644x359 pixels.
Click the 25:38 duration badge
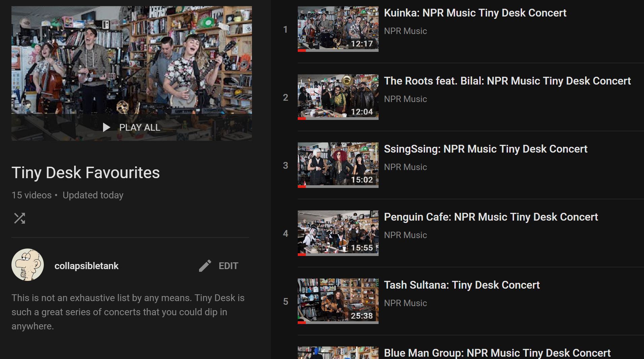point(362,316)
